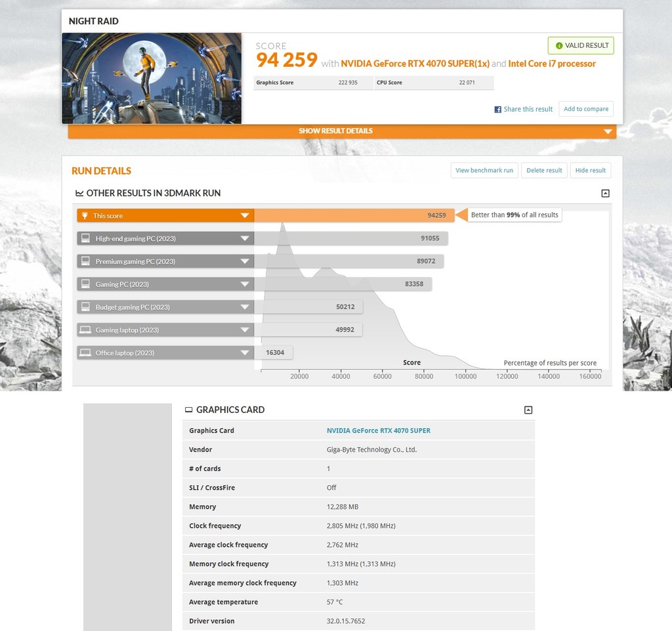Viewport: 672px width, 631px height.
Task: Click the monitor icon beside Graphics Card heading
Action: pyautogui.click(x=188, y=410)
